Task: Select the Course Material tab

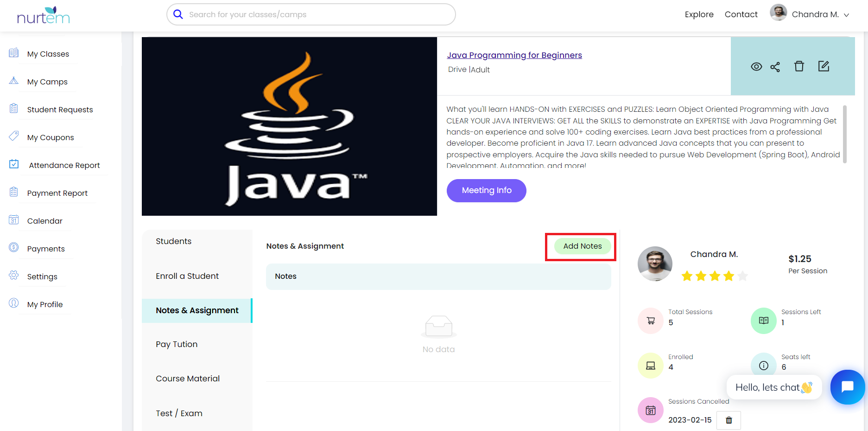Action: [188, 379]
